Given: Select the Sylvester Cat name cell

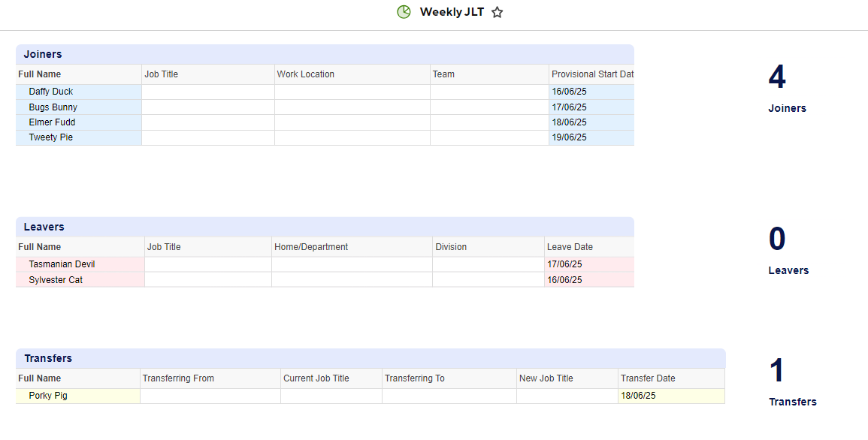Looking at the screenshot, I should tap(80, 280).
